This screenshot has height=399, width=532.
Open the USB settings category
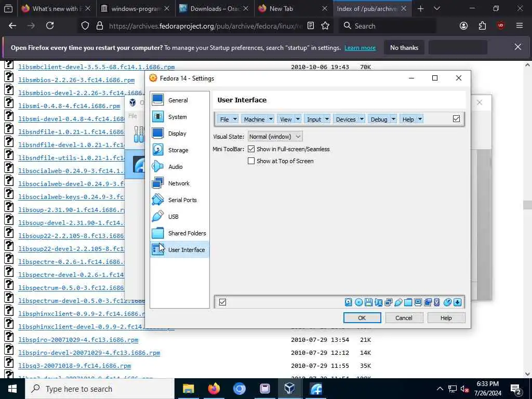click(x=179, y=217)
